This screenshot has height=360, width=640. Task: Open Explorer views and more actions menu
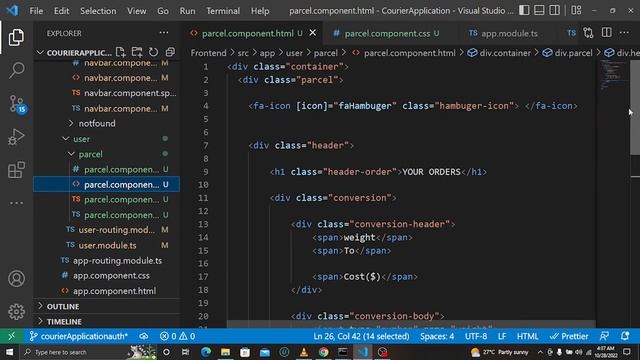pos(164,33)
